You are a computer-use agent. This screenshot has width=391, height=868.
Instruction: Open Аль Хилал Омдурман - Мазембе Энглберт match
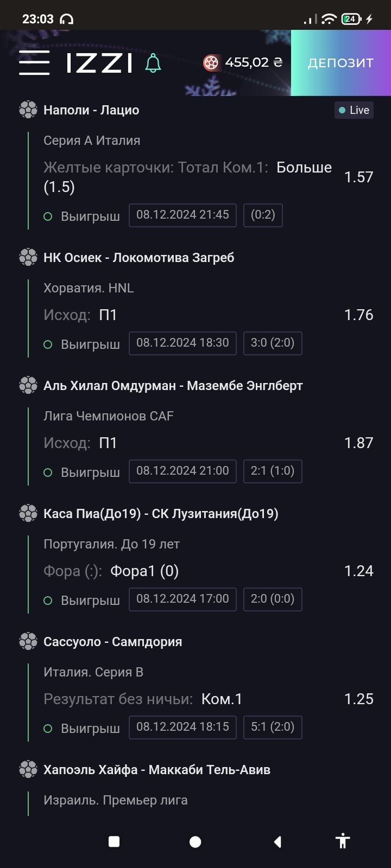click(x=173, y=386)
